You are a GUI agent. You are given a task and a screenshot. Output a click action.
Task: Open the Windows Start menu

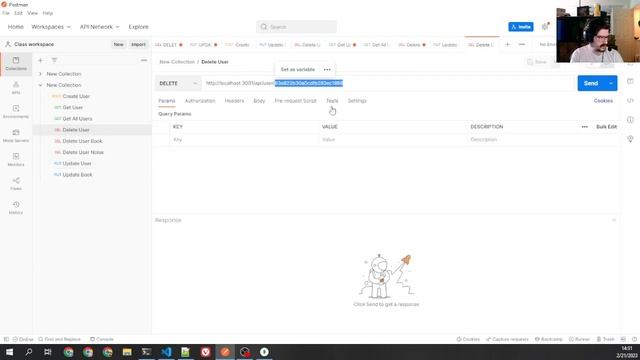coord(9,352)
